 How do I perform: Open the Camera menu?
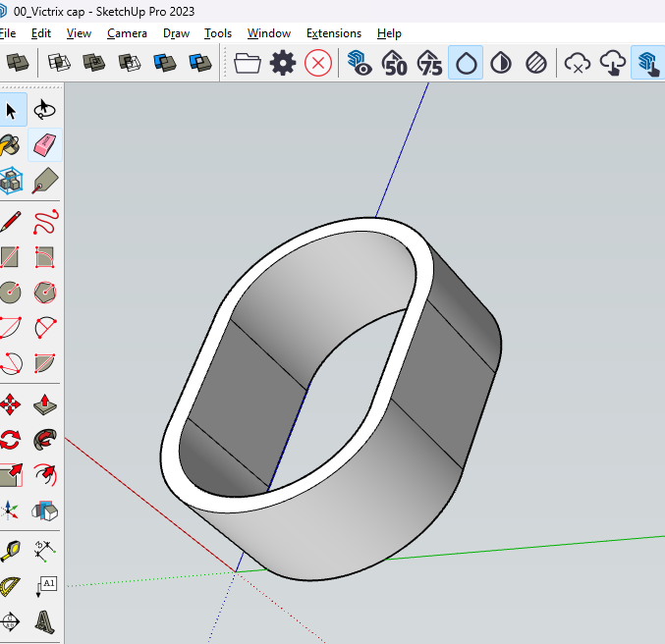pyautogui.click(x=127, y=33)
